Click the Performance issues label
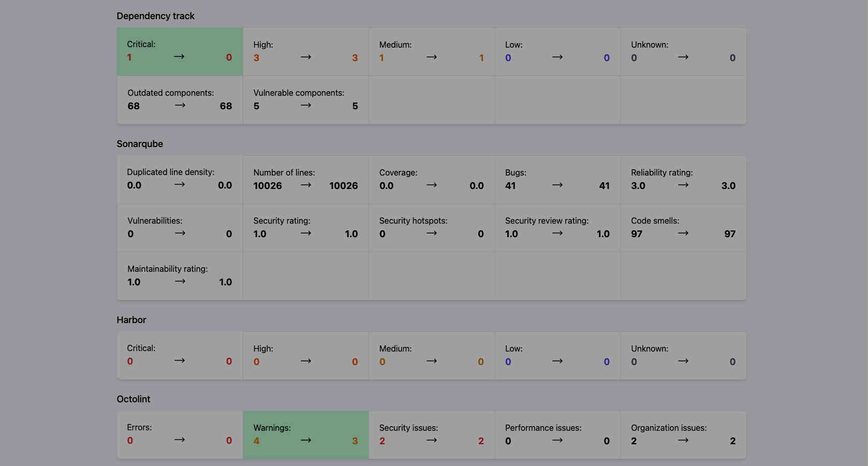This screenshot has height=466, width=868. point(543,428)
